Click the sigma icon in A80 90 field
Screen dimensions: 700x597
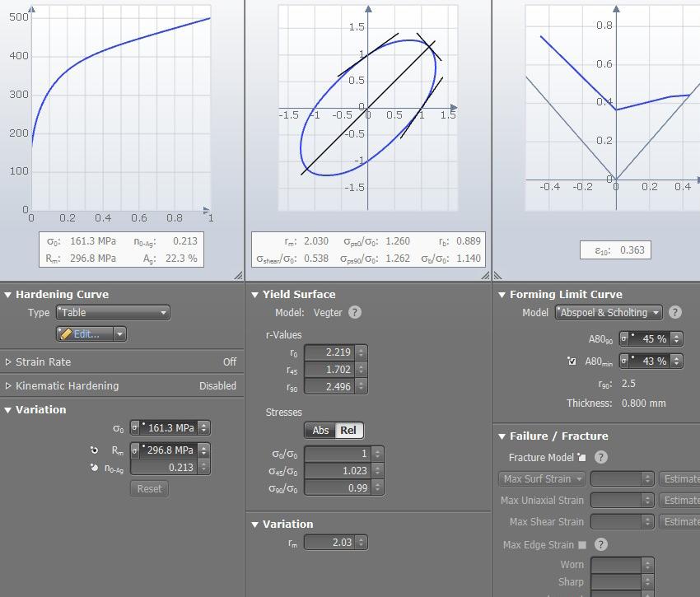[624, 339]
